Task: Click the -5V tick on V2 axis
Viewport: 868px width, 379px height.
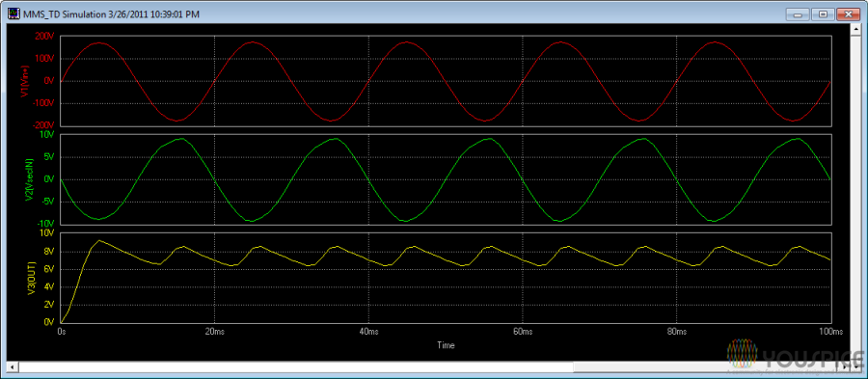Action: tap(49, 202)
